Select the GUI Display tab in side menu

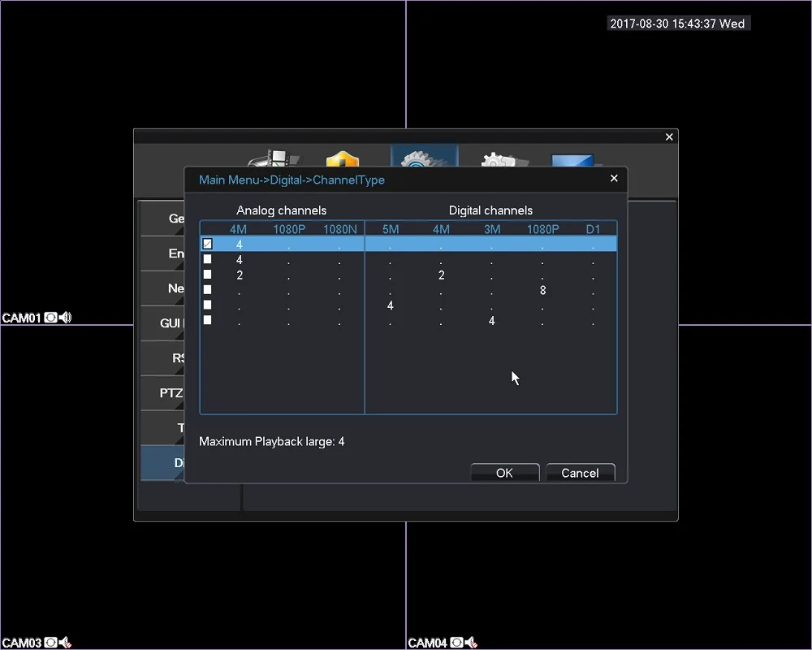[162, 323]
